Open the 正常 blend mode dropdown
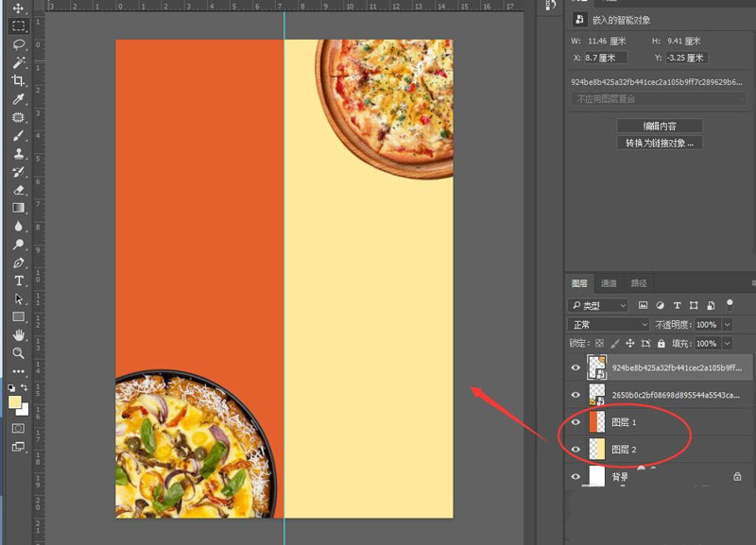 coord(608,324)
